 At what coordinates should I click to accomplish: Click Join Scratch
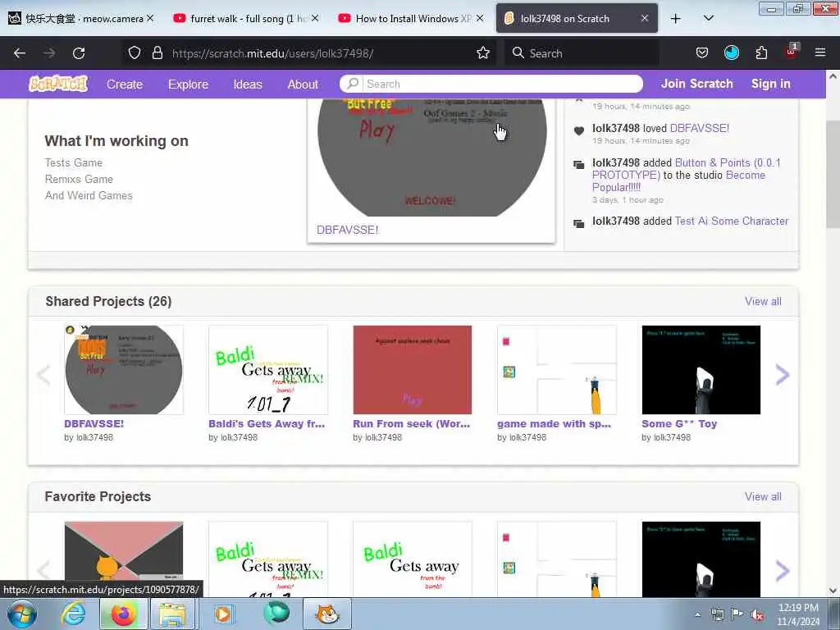pos(696,84)
